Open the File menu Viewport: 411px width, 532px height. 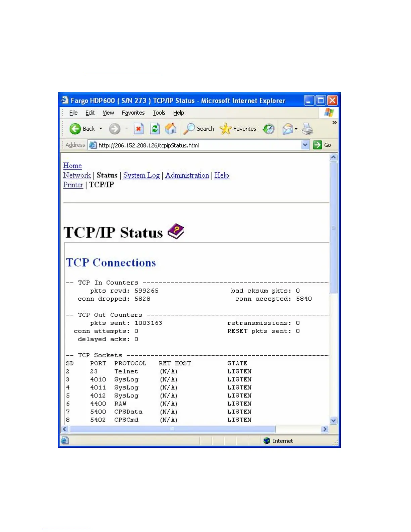point(73,113)
